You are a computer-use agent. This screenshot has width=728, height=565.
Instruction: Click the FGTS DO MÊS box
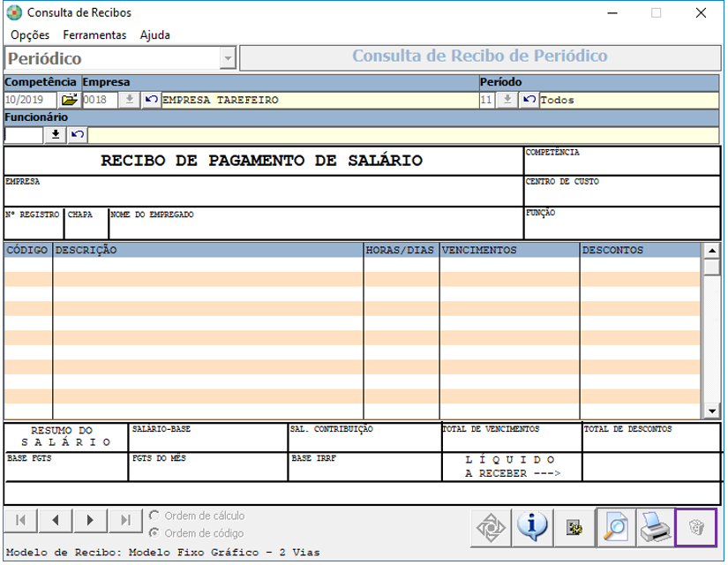[207, 466]
